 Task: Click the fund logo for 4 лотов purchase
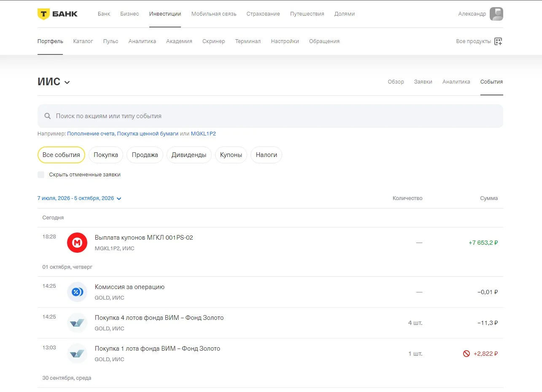[x=77, y=323]
